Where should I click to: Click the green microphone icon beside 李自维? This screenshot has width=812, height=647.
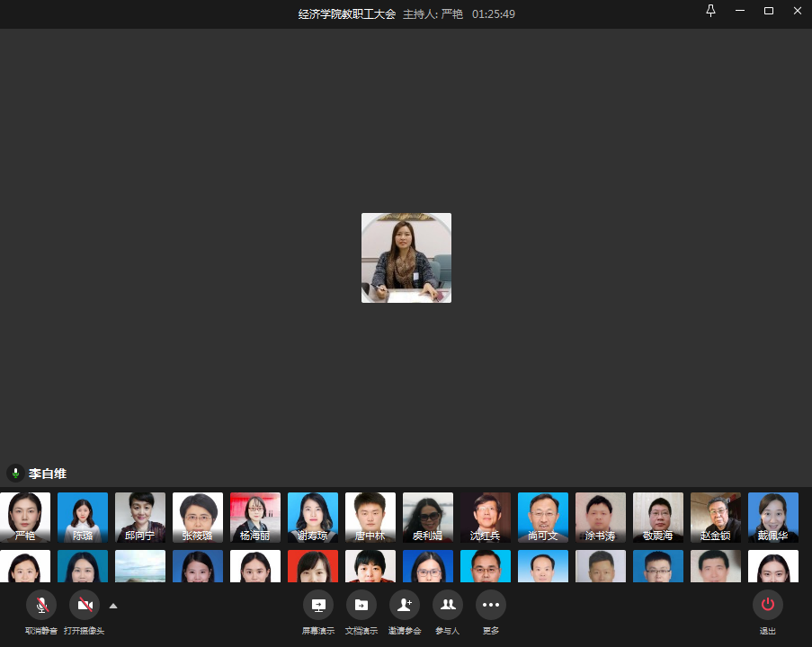15,473
